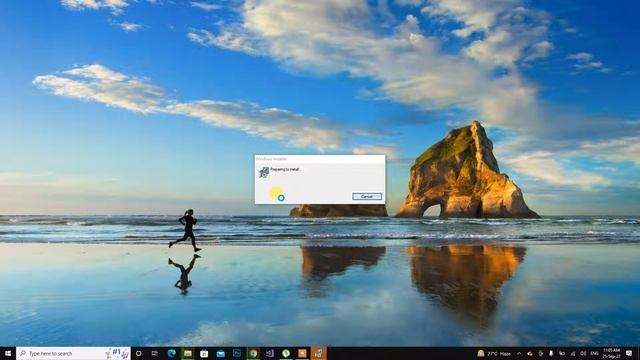
Task: Open Task View on the taskbar
Action: tap(155, 353)
